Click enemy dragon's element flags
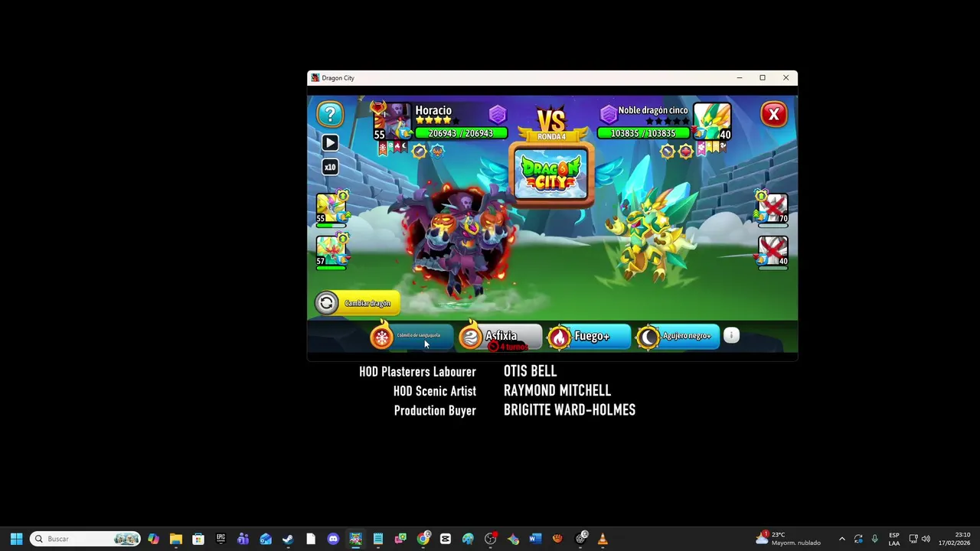980x551 pixels. (x=710, y=148)
